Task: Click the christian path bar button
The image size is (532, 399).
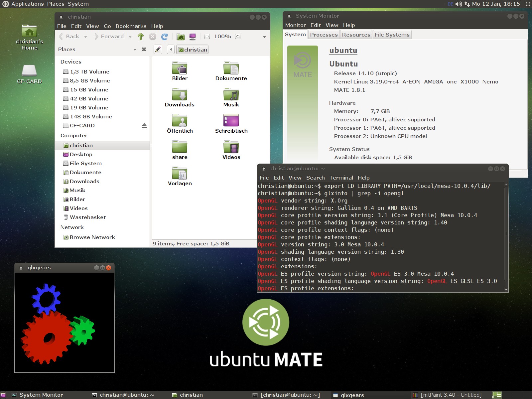Action: click(193, 50)
